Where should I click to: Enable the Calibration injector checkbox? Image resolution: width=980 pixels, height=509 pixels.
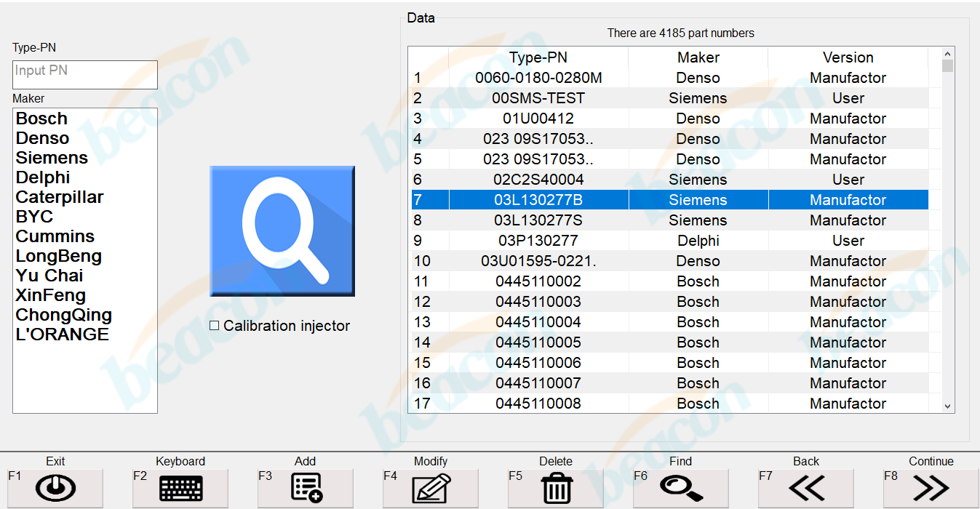(x=215, y=326)
